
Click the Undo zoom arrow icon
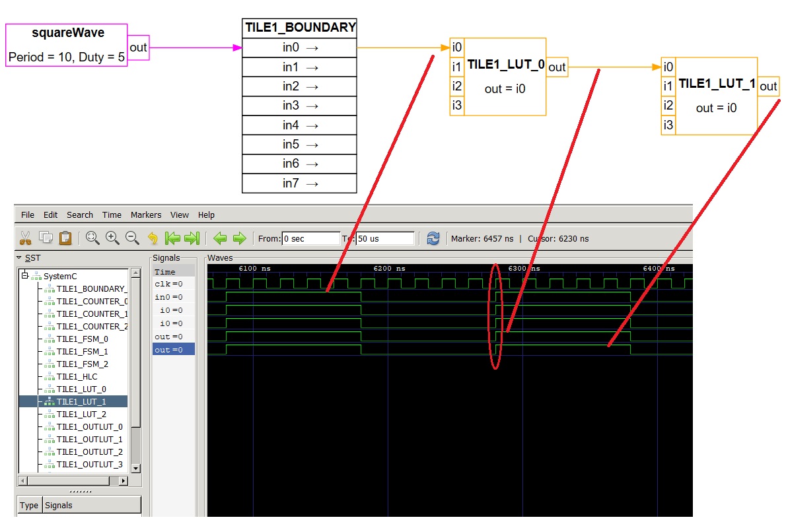153,238
